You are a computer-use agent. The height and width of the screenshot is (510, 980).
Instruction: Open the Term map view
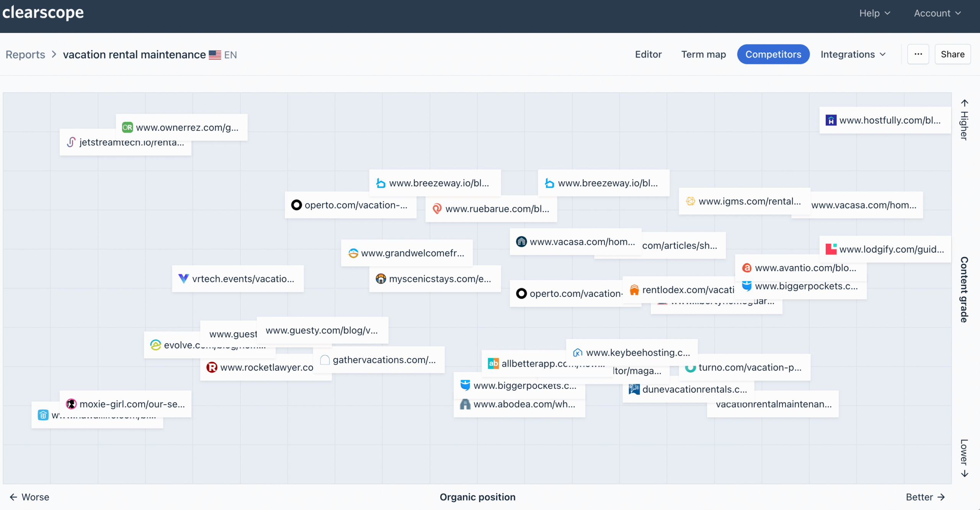(703, 54)
